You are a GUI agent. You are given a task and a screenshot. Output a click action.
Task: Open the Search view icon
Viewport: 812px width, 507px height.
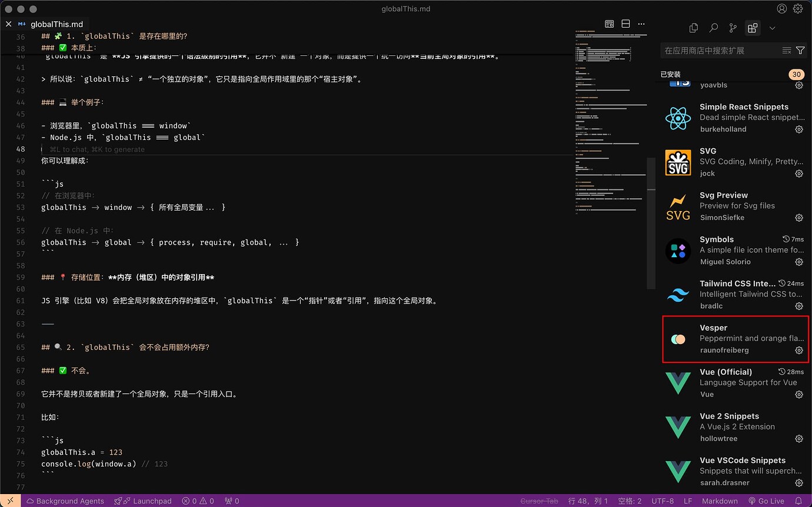click(713, 28)
